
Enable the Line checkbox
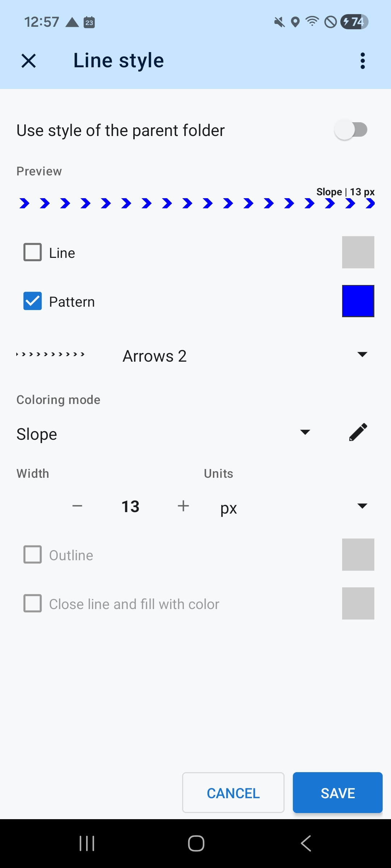(x=33, y=252)
